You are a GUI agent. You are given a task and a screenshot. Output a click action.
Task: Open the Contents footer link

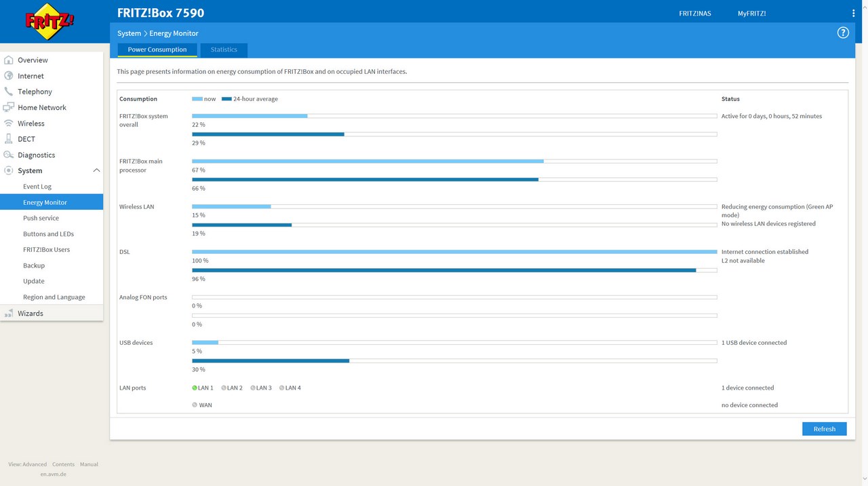pos(63,464)
